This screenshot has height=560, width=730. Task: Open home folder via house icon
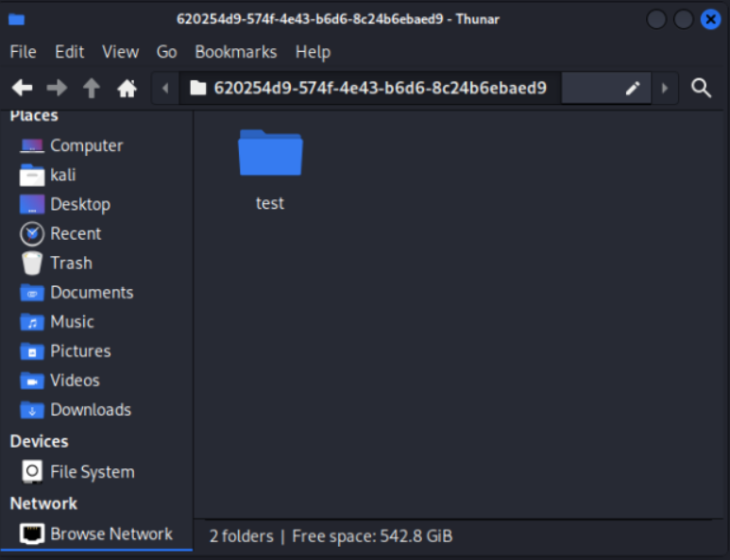coord(127,88)
